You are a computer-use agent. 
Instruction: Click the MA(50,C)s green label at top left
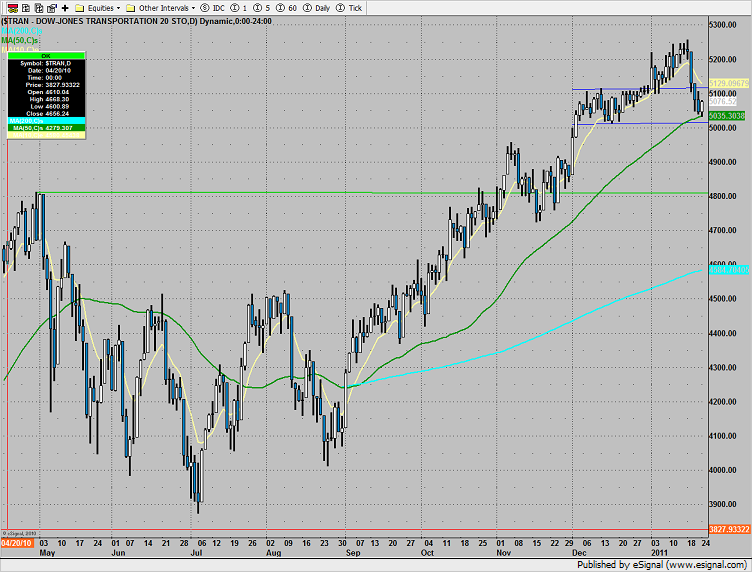click(x=22, y=40)
